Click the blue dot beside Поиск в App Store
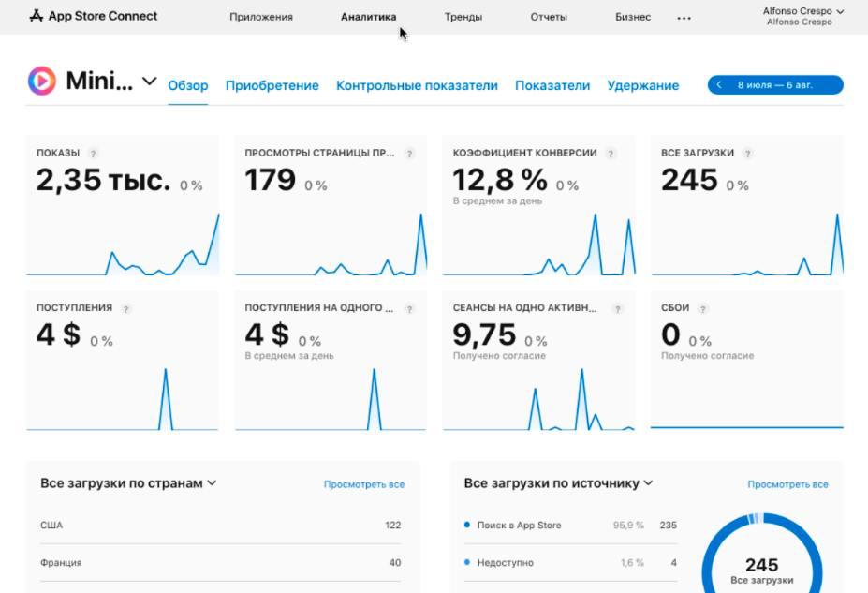This screenshot has width=868, height=593. tap(467, 525)
